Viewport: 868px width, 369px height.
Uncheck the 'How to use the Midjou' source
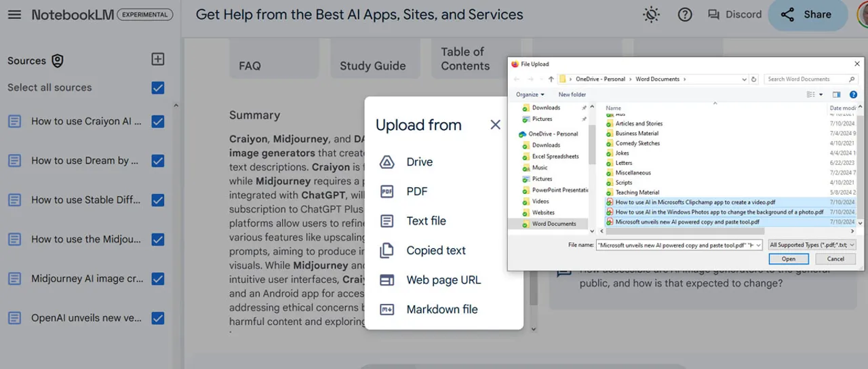point(158,239)
